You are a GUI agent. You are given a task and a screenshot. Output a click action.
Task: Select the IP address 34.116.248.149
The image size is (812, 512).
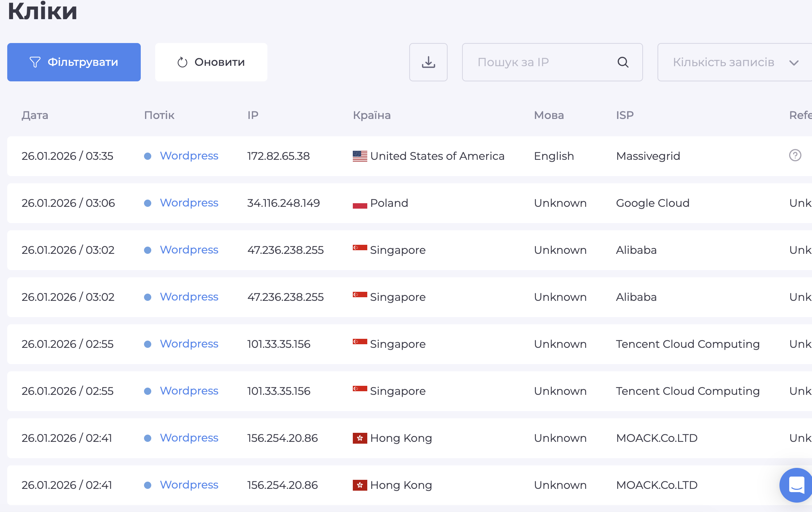coord(283,203)
